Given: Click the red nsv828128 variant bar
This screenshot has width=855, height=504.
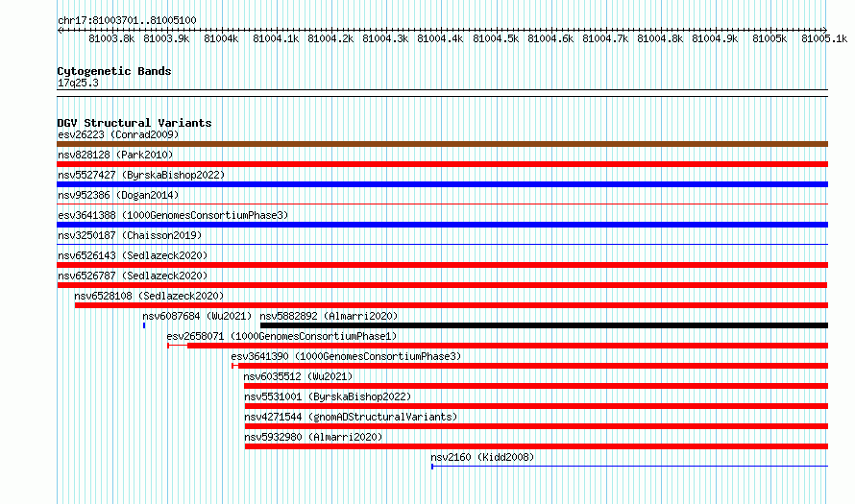Looking at the screenshot, I should point(442,164).
